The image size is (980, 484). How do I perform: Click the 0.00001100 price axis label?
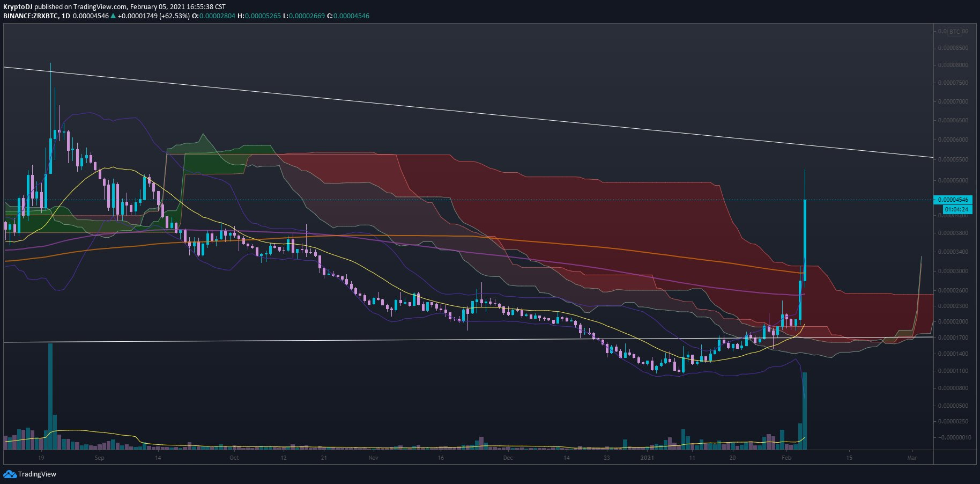coord(953,371)
